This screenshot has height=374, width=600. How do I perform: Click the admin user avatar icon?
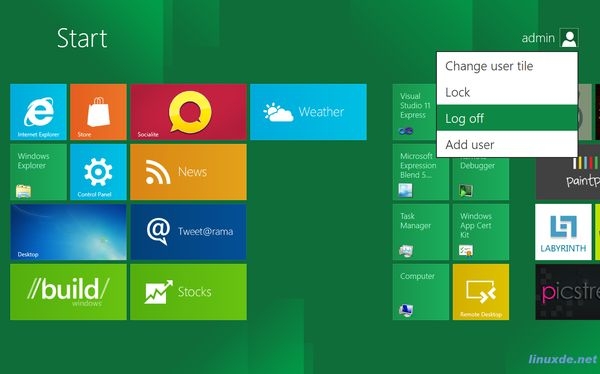569,38
